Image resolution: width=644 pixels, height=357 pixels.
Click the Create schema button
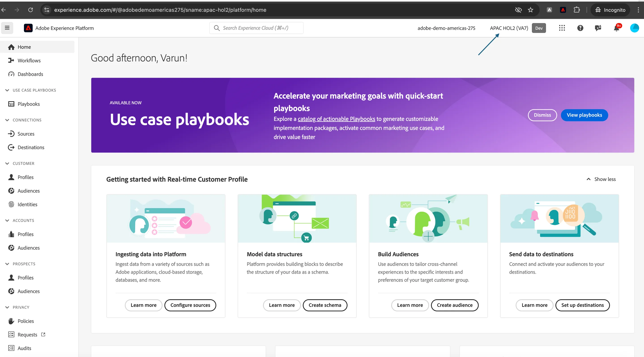pyautogui.click(x=325, y=305)
